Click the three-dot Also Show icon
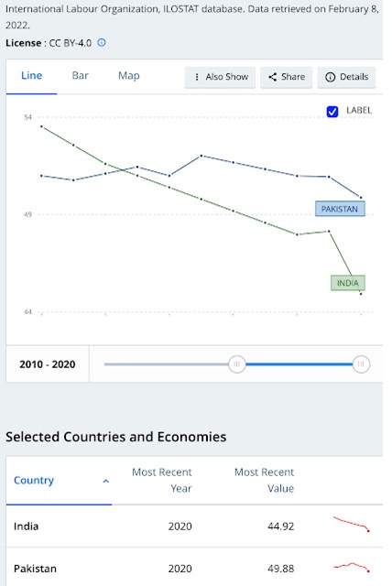 tap(197, 77)
